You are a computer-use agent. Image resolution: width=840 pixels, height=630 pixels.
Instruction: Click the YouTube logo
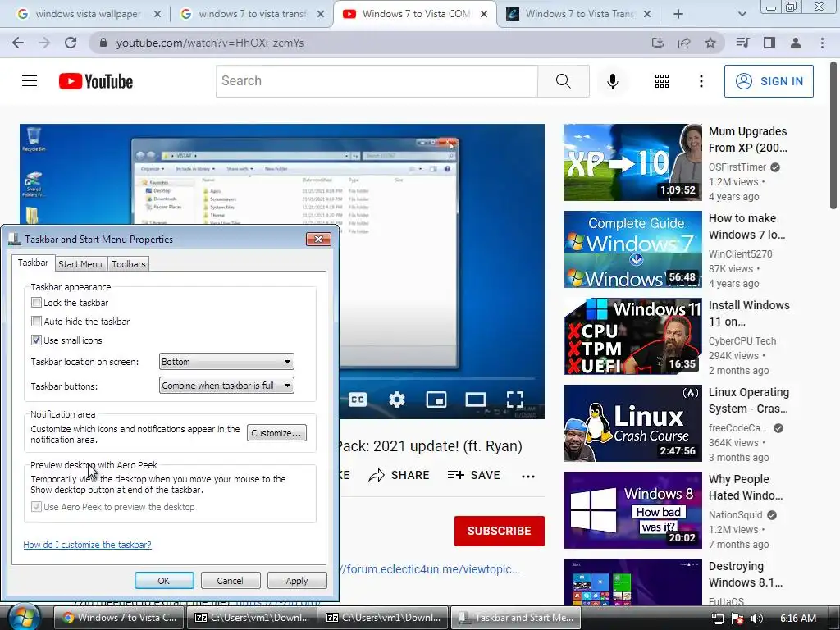[96, 81]
